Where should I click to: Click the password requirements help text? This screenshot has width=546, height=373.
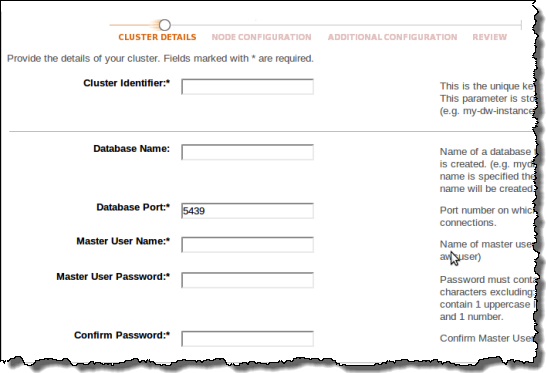pos(487,298)
